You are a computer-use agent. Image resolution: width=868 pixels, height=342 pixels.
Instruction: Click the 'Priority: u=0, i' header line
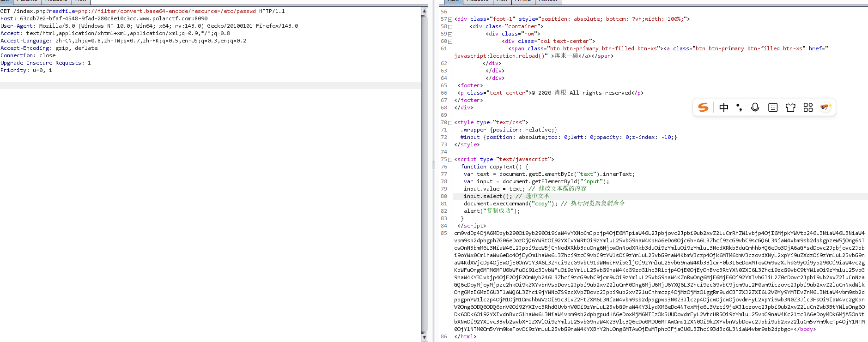point(26,70)
